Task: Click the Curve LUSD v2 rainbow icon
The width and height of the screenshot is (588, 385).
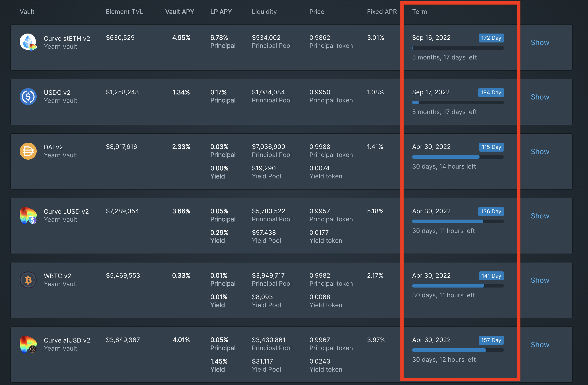Action: click(x=28, y=216)
